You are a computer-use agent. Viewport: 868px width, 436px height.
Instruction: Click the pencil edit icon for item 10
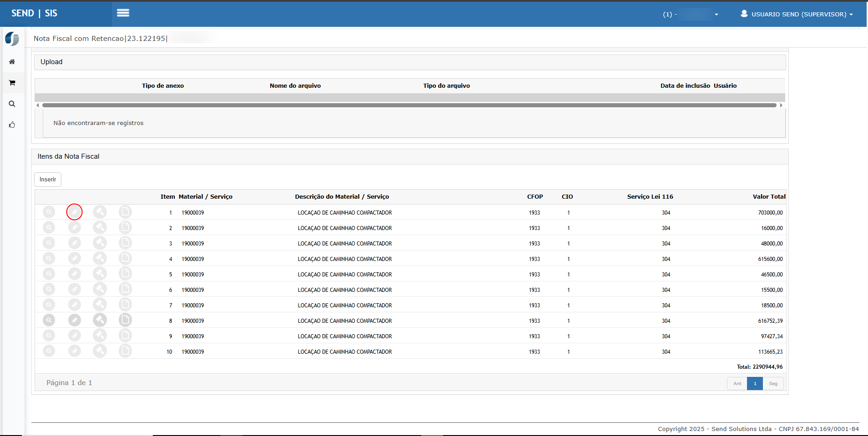pos(74,351)
